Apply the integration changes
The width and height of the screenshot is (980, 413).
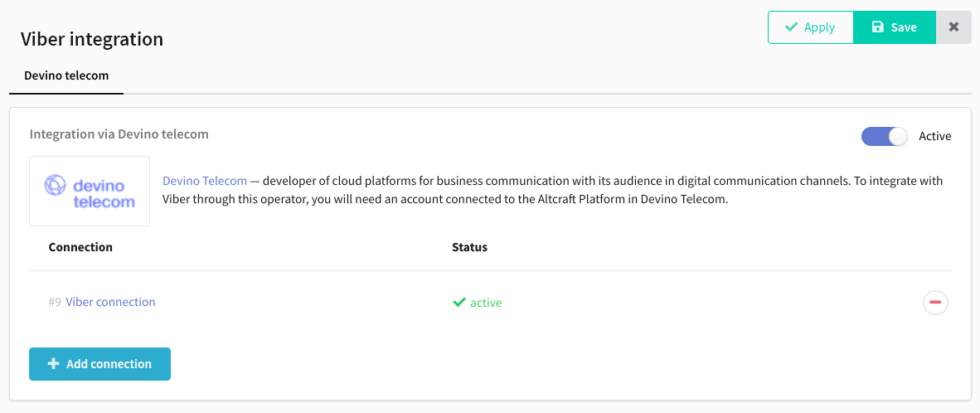click(x=811, y=27)
